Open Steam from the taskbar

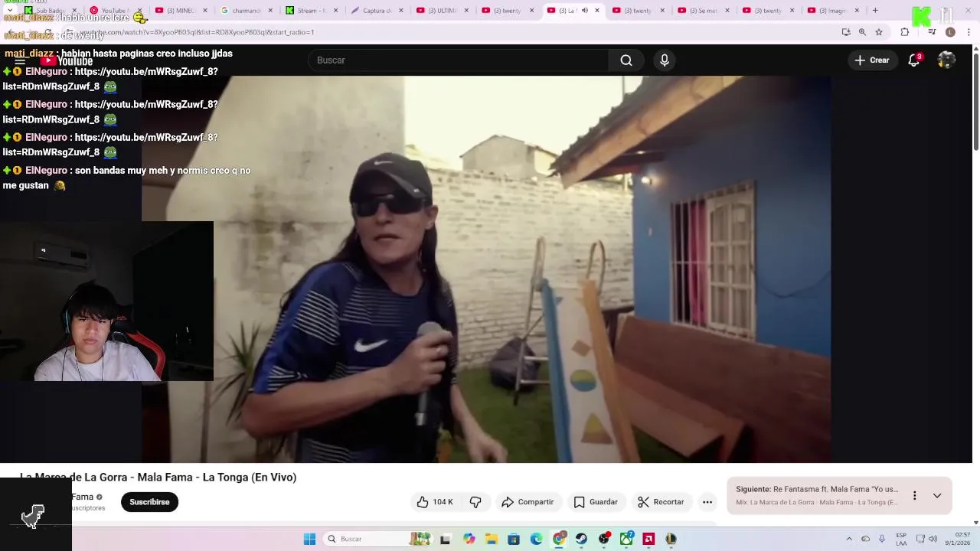tap(581, 539)
